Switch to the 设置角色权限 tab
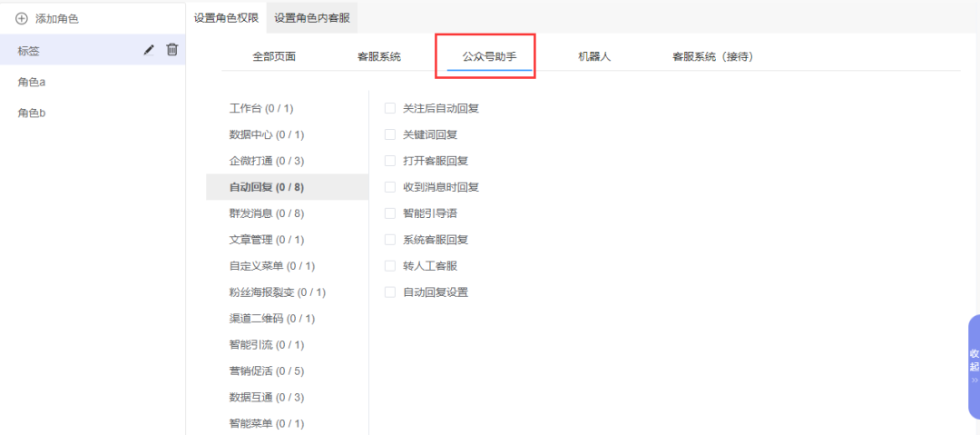 [226, 18]
